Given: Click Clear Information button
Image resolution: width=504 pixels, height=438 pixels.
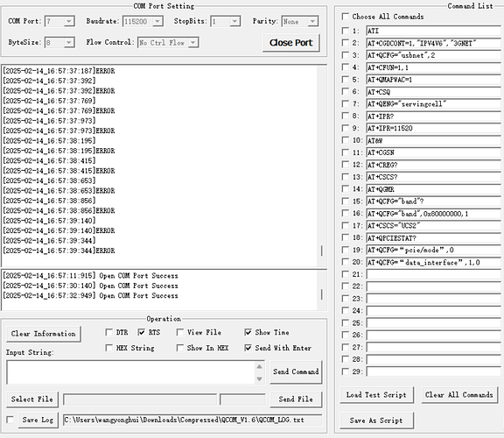Looking at the screenshot, I should [44, 334].
